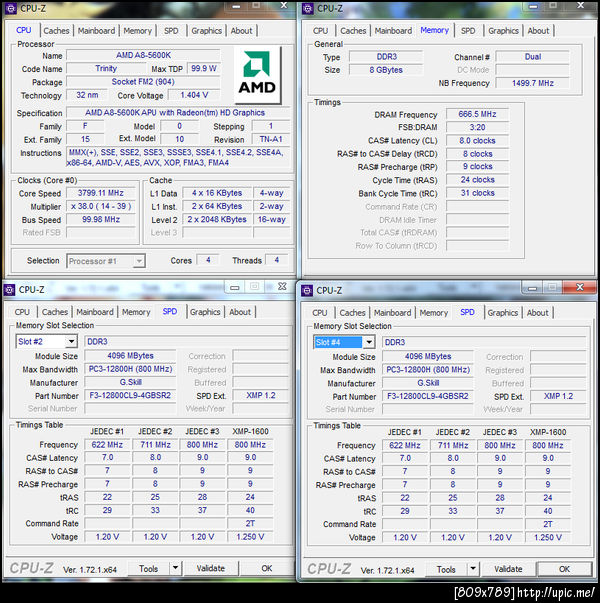Open the Processor #1 selection dropdown
600x603 pixels.
[139, 261]
